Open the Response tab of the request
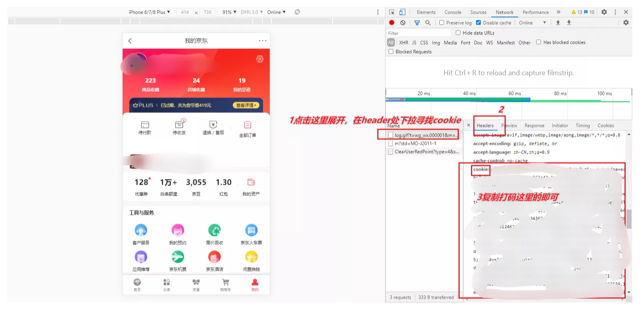This screenshot has height=312, width=644. click(534, 126)
